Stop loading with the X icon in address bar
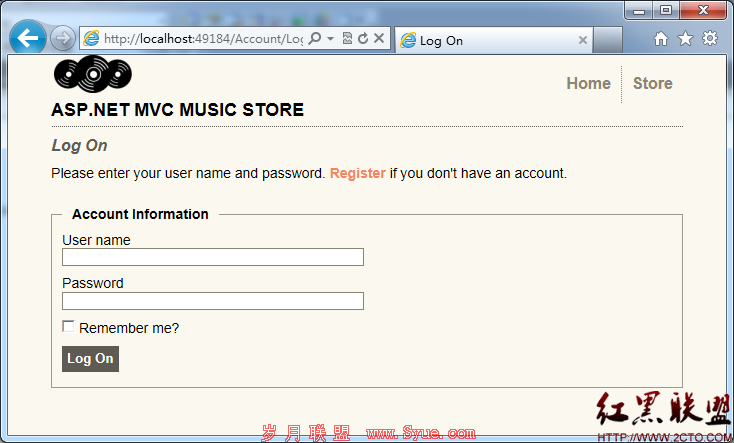Image resolution: width=734 pixels, height=443 pixels. 379,38
